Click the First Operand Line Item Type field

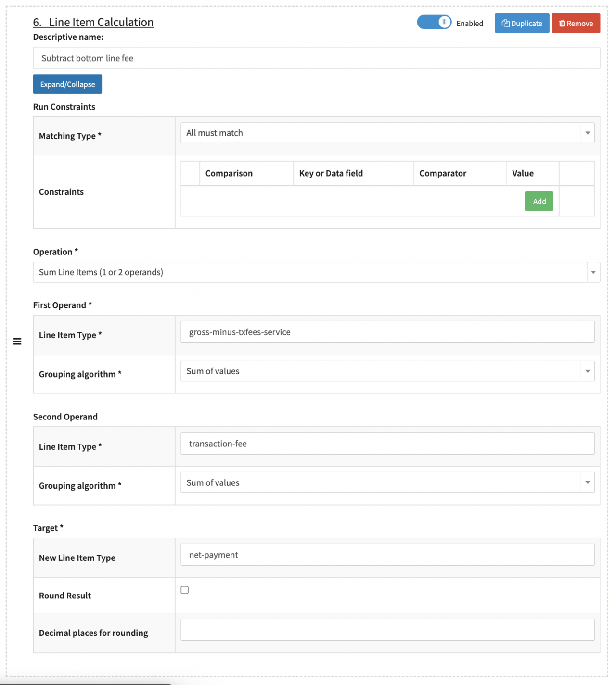[x=387, y=332]
